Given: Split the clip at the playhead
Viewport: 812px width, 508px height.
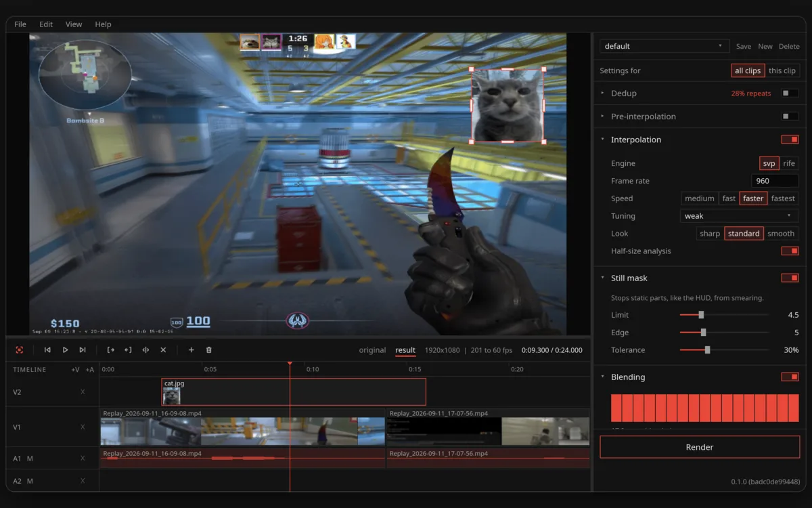Looking at the screenshot, I should tap(145, 350).
